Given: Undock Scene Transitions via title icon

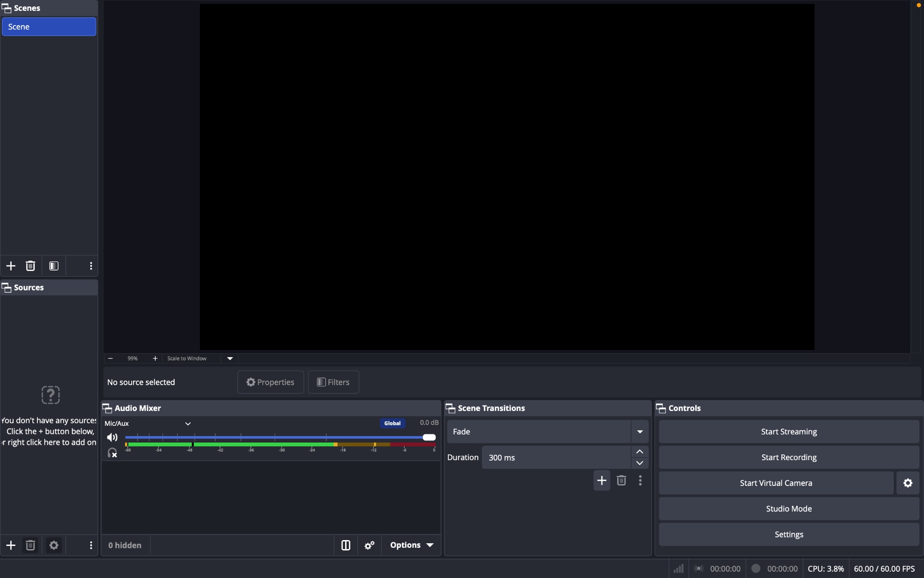Looking at the screenshot, I should pos(450,408).
